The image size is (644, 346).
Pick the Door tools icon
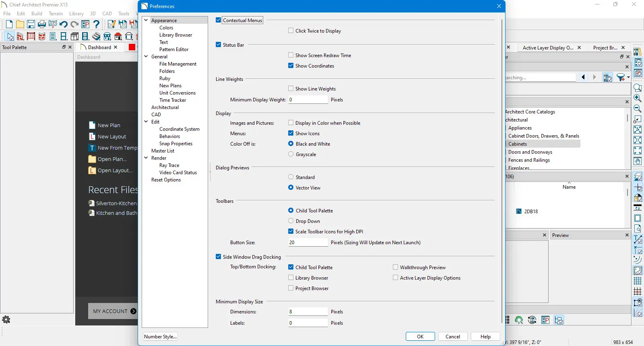pos(53,37)
